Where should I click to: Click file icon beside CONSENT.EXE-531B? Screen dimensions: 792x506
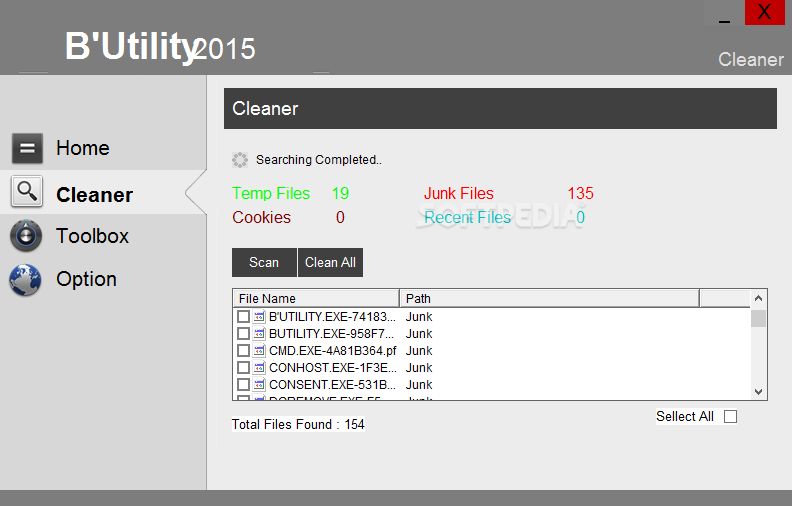coord(259,385)
